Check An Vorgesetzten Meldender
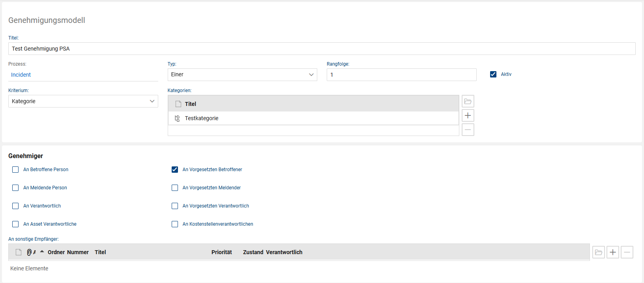The height and width of the screenshot is (283, 644). coord(175,188)
